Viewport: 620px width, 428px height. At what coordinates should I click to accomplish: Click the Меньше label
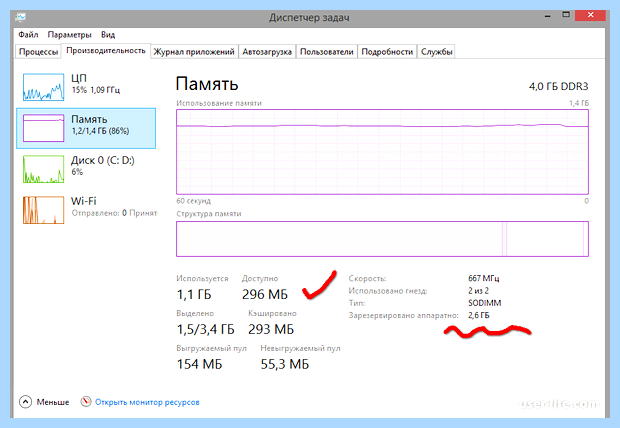click(x=53, y=402)
